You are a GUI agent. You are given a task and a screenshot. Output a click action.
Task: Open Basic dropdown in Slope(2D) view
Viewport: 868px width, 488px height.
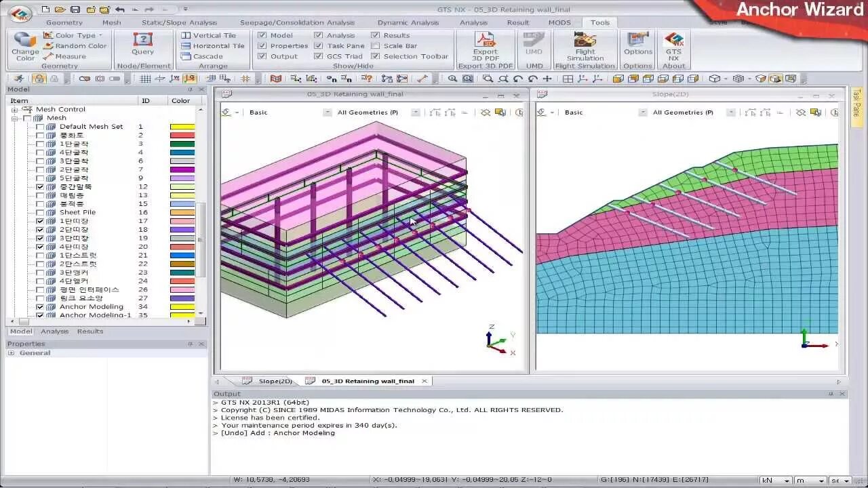pos(642,113)
